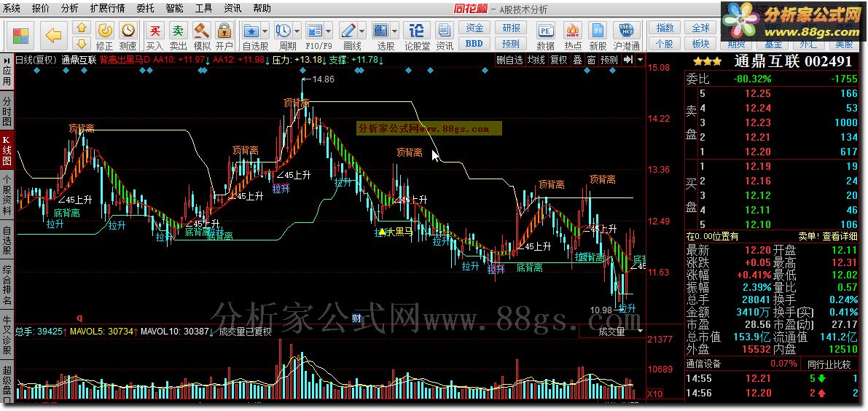Click the BBD button
Screen dimensions: 868x411
pos(474,43)
